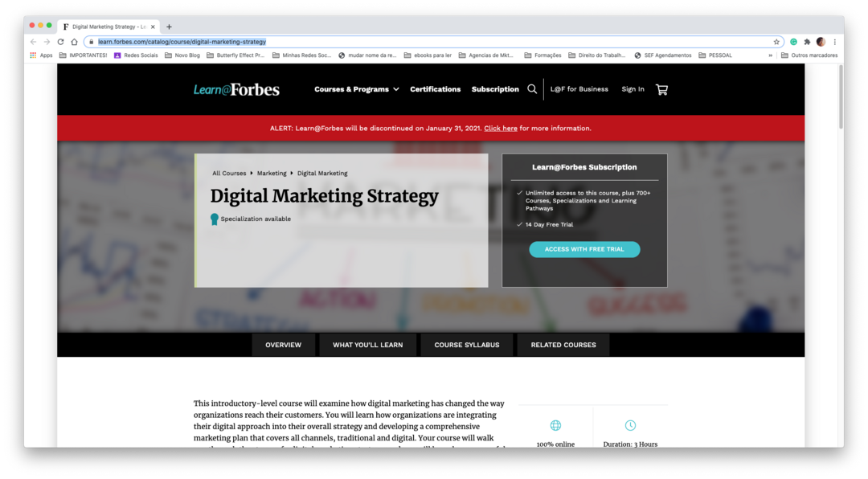Click the page vertical scrollbar
The width and height of the screenshot is (868, 479).
841,97
